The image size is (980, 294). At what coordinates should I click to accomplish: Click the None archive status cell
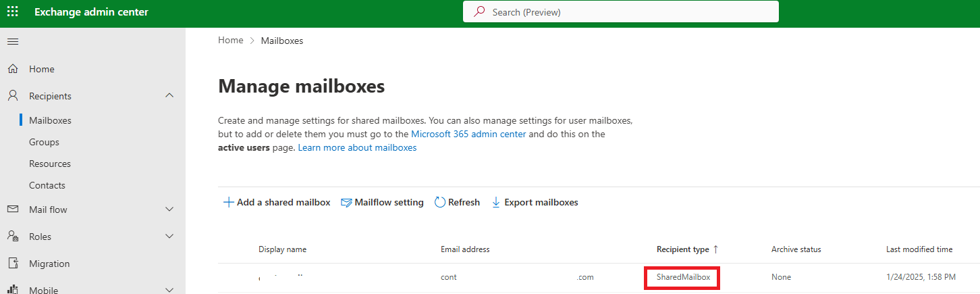point(781,277)
